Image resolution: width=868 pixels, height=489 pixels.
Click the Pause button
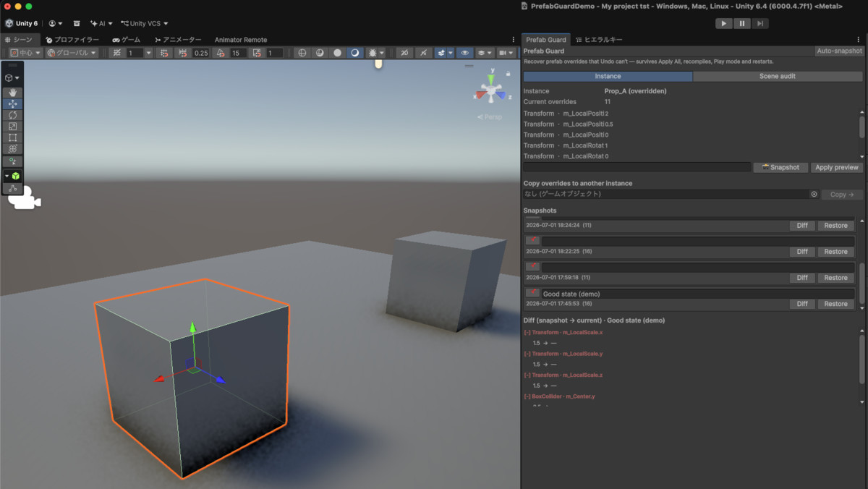click(x=742, y=23)
